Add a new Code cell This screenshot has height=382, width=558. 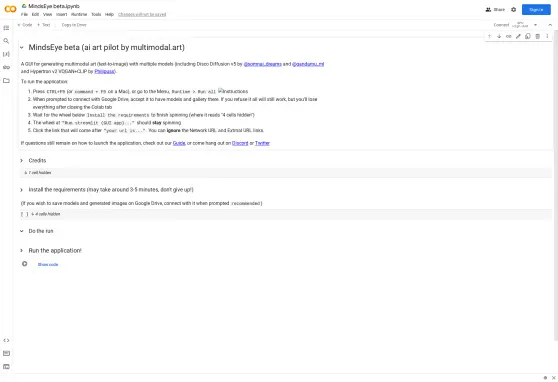pos(25,25)
